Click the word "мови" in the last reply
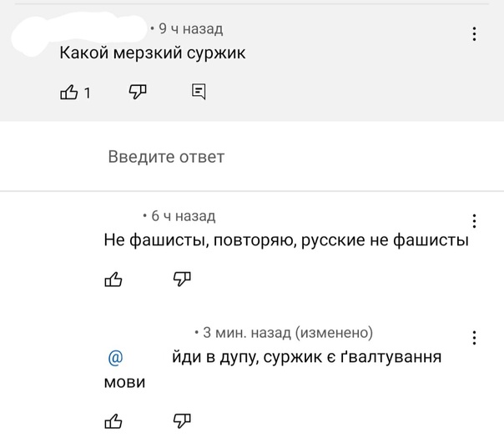 click(124, 383)
